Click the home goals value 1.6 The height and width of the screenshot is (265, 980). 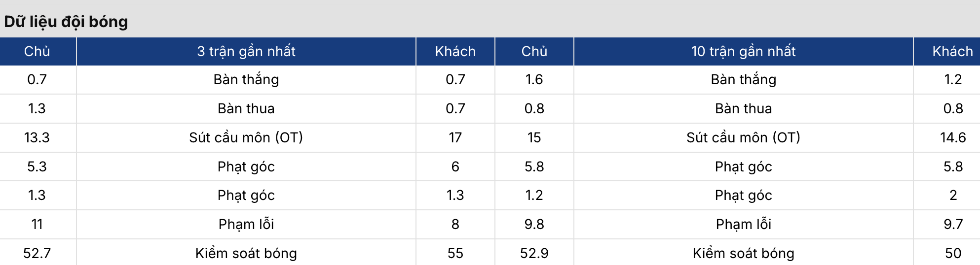534,79
